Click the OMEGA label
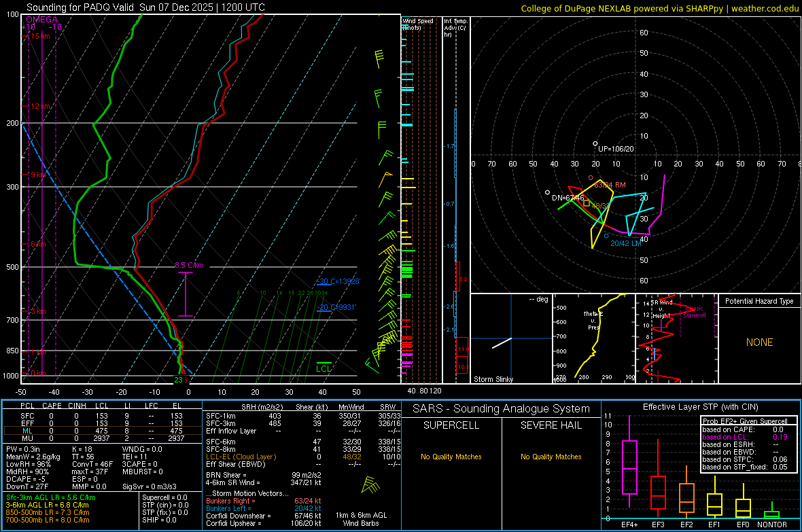802x532 pixels. pyautogui.click(x=42, y=20)
